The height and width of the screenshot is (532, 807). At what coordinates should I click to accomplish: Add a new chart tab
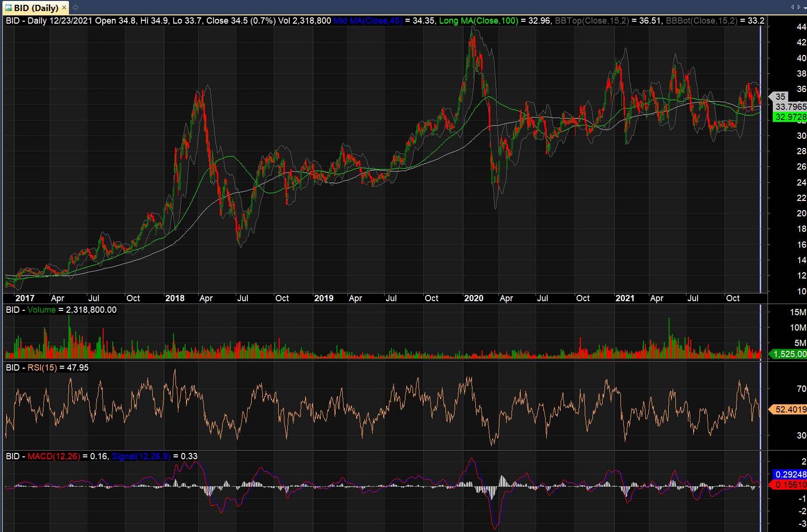click(76, 8)
